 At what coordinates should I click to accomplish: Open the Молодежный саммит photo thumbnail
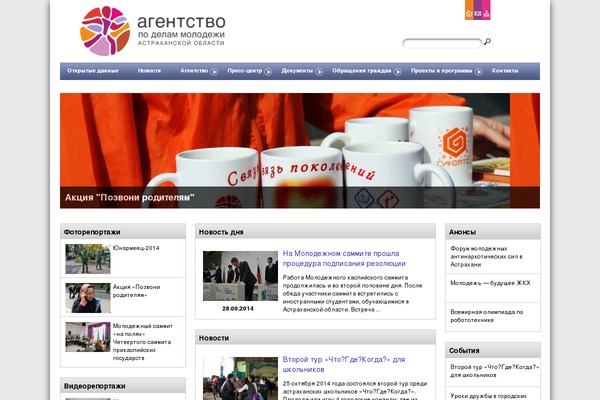[x=88, y=337]
